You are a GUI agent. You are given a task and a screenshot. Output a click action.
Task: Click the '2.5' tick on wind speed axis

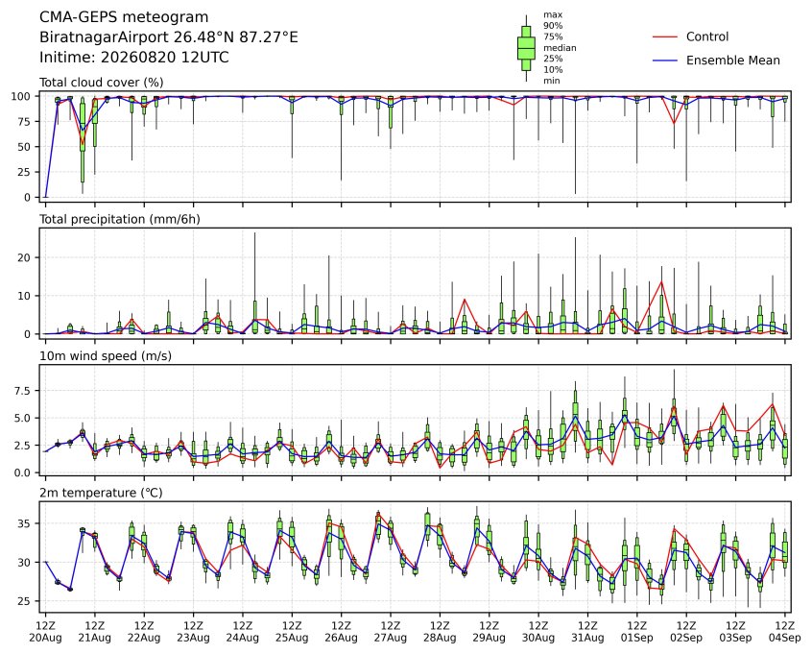pyautogui.click(x=23, y=446)
